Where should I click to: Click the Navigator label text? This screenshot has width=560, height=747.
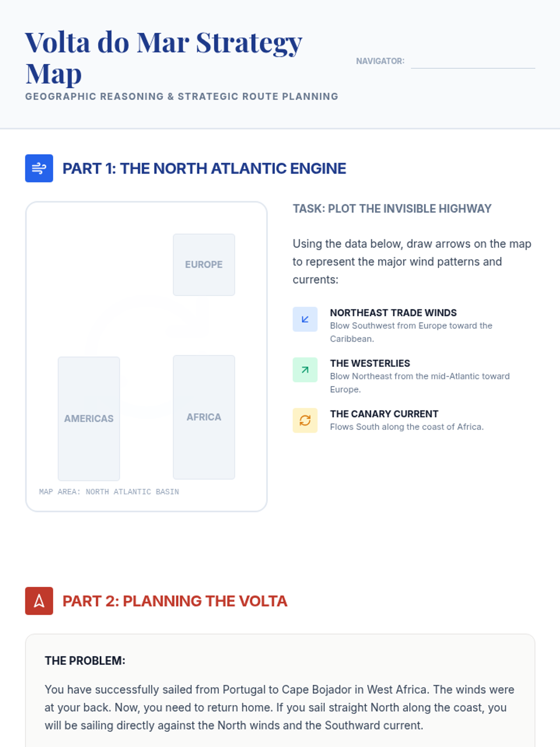380,61
